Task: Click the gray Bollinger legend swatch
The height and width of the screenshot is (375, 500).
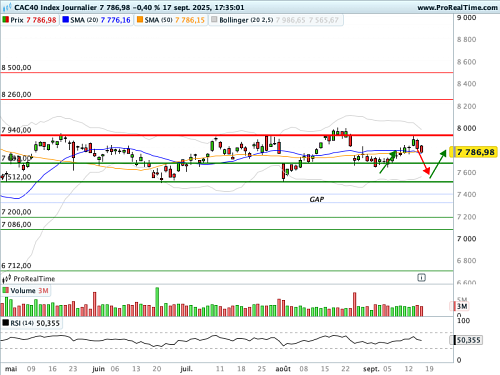Action: click(x=214, y=20)
